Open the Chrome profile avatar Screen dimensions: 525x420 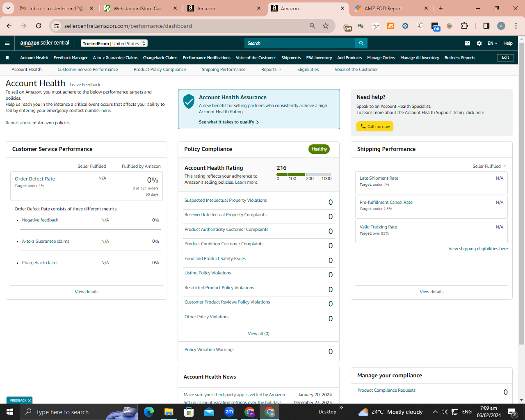click(501, 26)
